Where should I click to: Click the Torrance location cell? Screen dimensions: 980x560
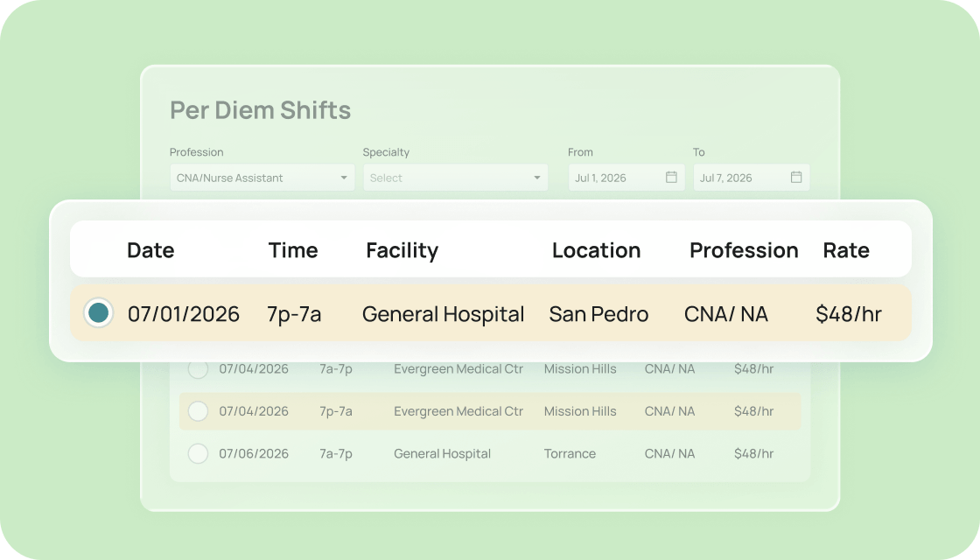570,454
